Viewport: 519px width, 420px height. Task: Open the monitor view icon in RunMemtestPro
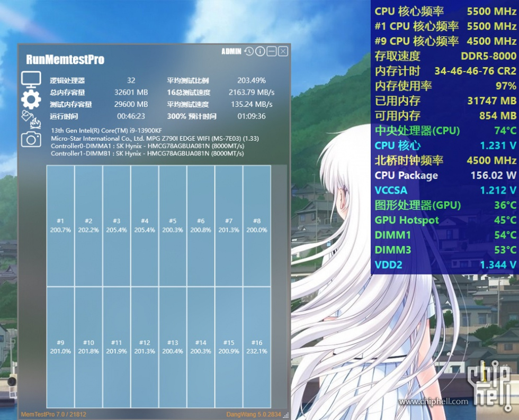point(31,79)
